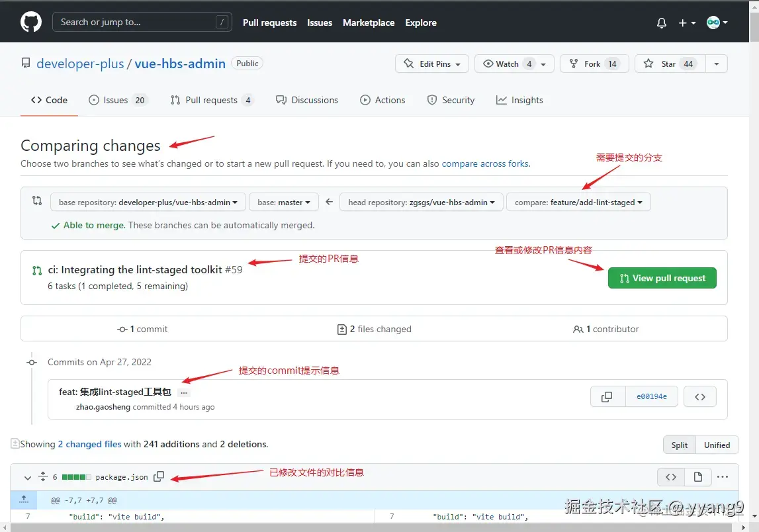This screenshot has height=532, width=759.
Task: Open the developer-plus owner link
Action: (80, 64)
